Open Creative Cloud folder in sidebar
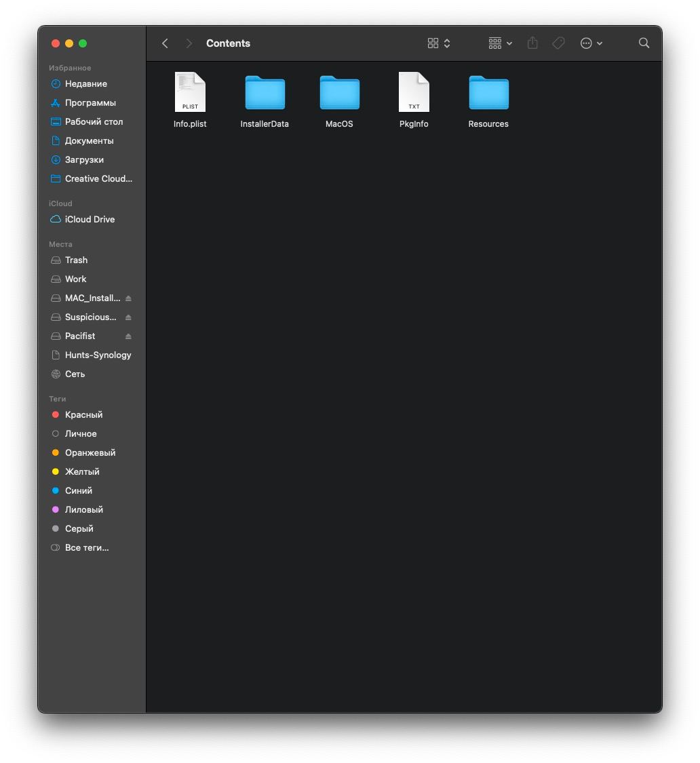 point(92,178)
